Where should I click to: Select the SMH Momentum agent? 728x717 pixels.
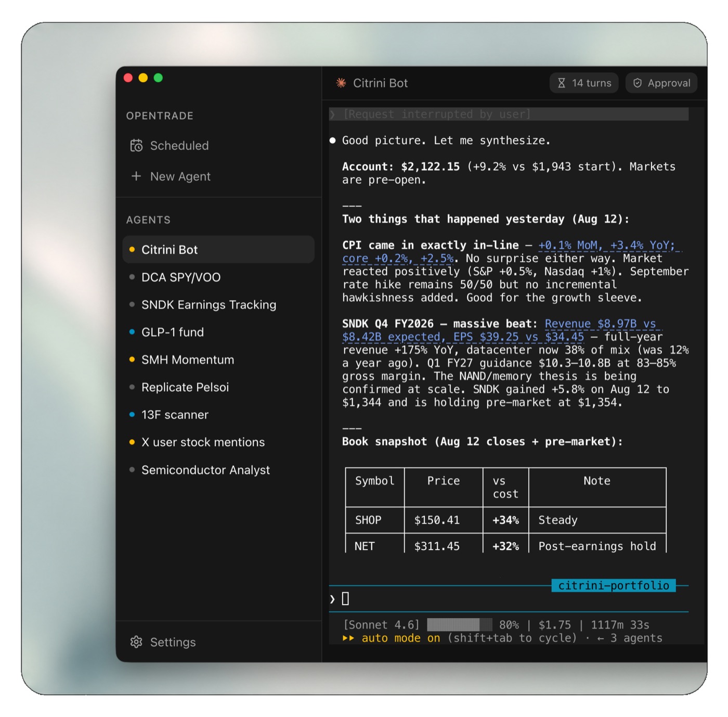coord(218,360)
